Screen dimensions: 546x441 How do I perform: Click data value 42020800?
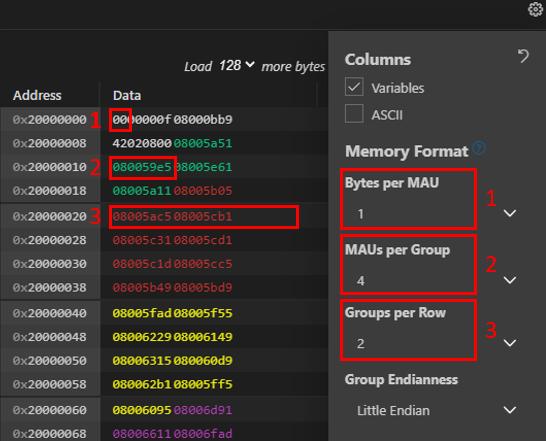[x=142, y=143]
